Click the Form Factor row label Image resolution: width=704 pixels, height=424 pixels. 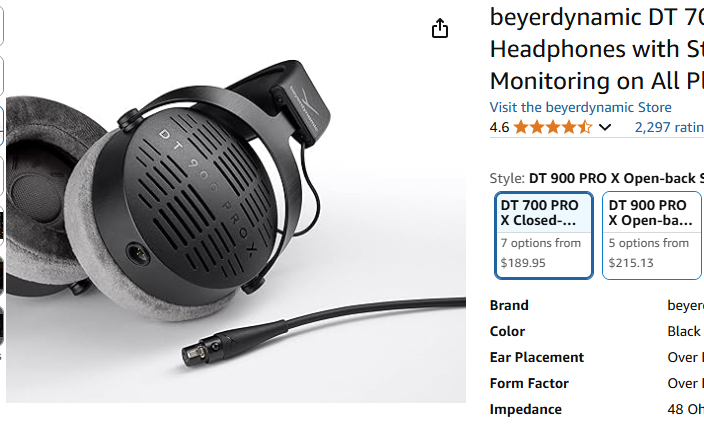click(529, 384)
